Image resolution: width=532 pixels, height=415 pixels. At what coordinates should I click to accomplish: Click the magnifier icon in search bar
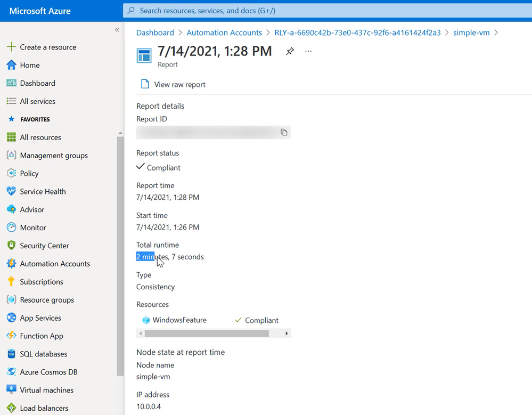click(x=131, y=11)
